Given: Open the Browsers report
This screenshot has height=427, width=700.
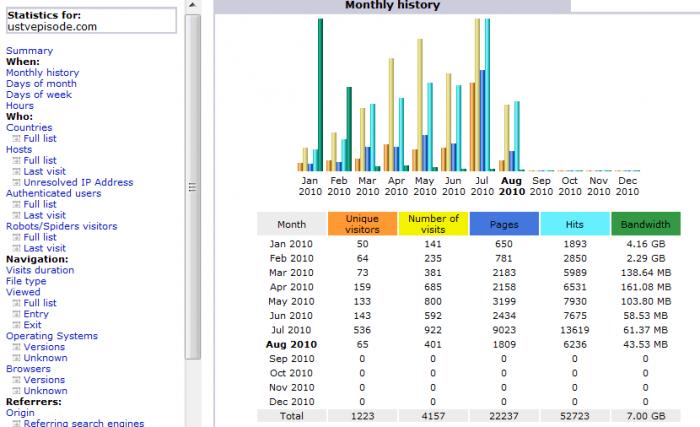Looking at the screenshot, I should [28, 368].
